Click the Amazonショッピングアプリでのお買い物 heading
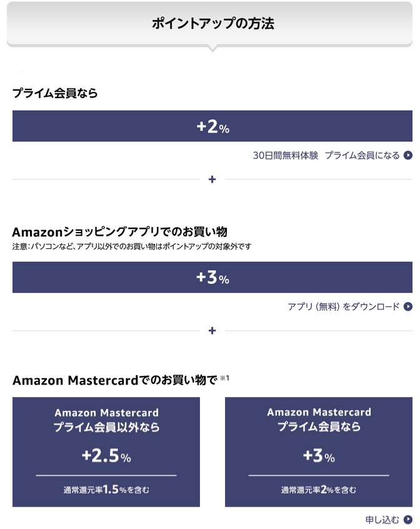Screen dimensions: 420x529 (x=119, y=232)
